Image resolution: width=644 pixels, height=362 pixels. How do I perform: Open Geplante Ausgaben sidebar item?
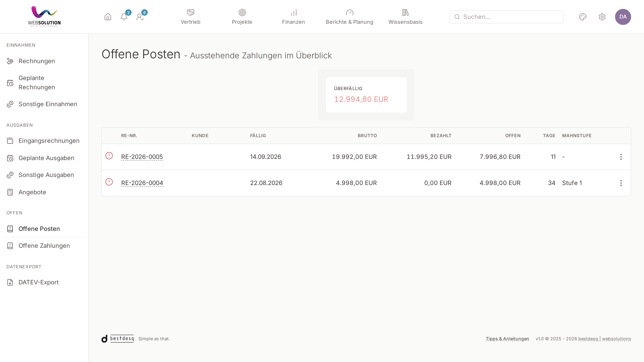tap(44, 158)
